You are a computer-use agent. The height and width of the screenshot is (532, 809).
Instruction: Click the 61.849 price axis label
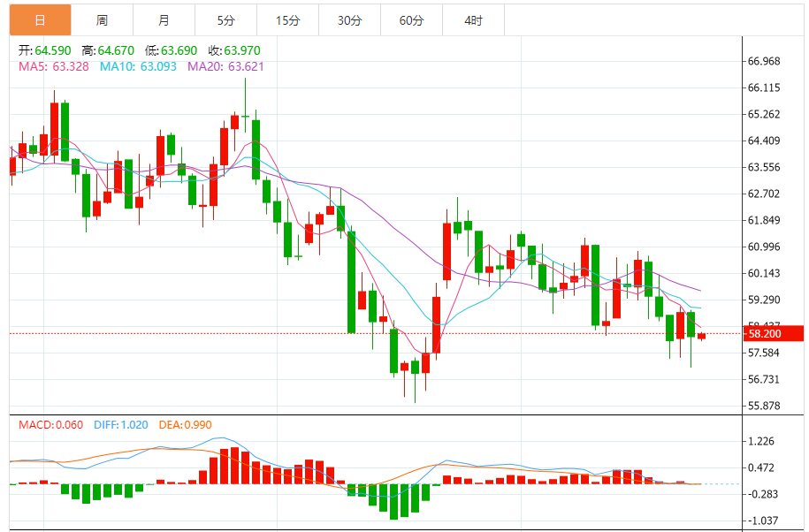764,220
